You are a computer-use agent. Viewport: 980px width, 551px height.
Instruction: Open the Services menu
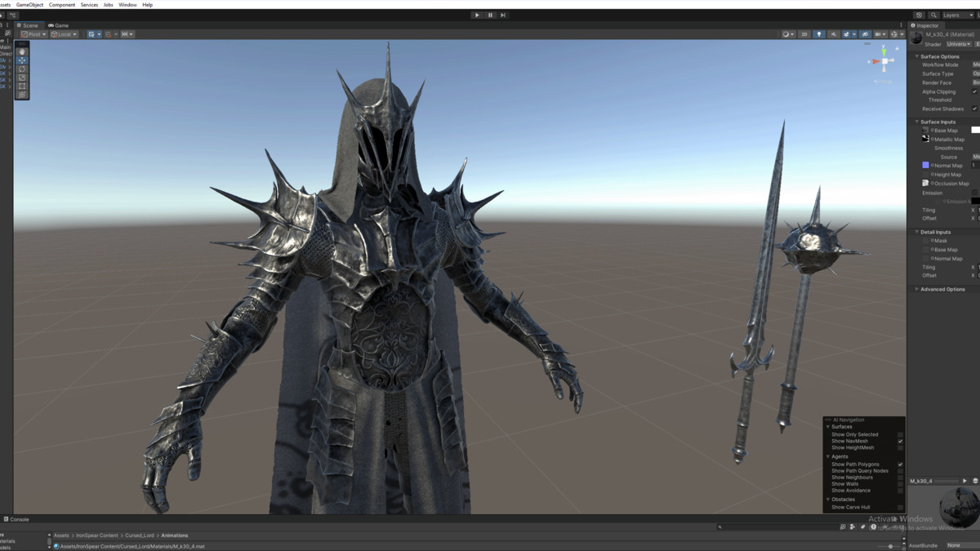[89, 5]
